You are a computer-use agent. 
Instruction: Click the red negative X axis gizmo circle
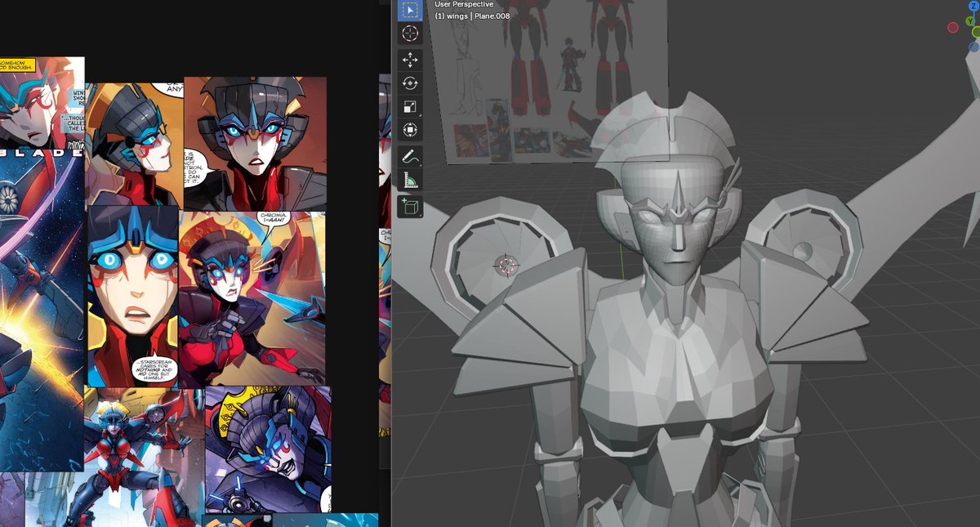(x=953, y=28)
